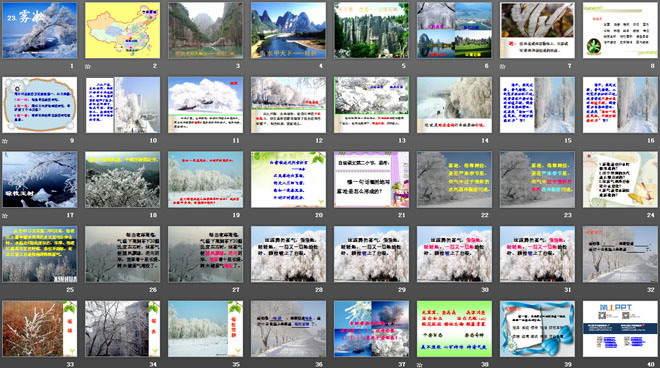Select slide 33 showing frosted brown grass

40,329
